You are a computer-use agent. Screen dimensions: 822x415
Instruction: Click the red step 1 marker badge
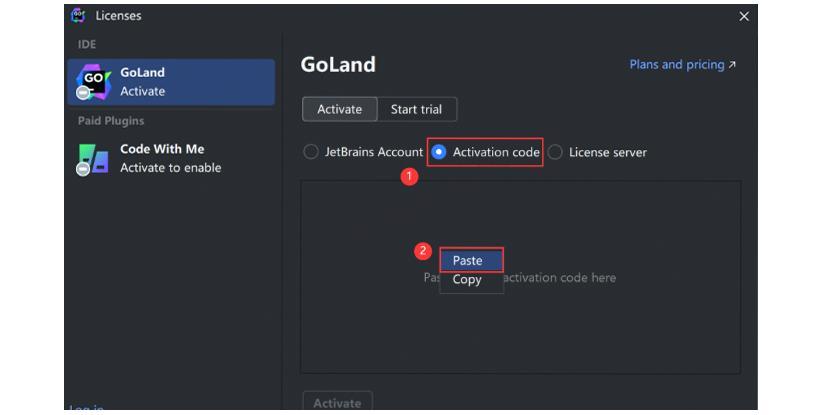pyautogui.click(x=409, y=176)
